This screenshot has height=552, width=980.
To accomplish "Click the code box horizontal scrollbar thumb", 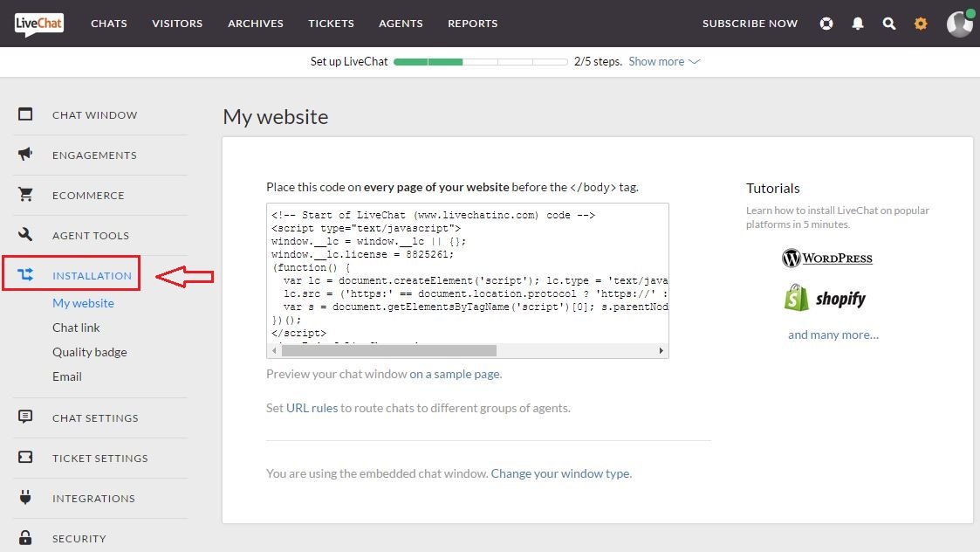I will click(x=388, y=350).
